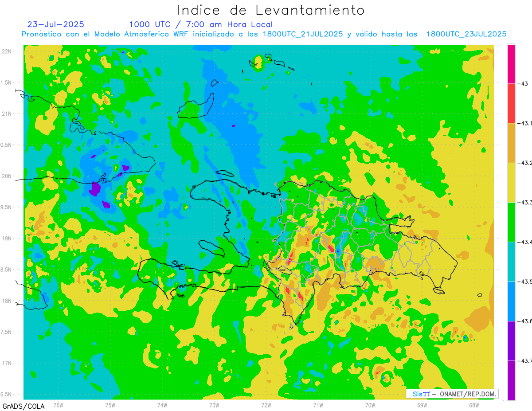This screenshot has height=411, width=532.
Task: Click the "SisTT - ONAMET/REP.DOM." label box
Action: pyautogui.click(x=452, y=394)
